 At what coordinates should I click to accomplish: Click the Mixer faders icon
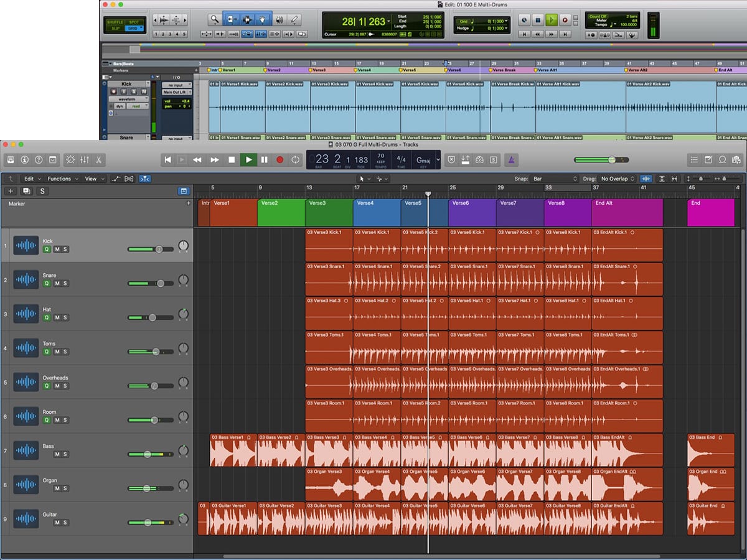(x=84, y=160)
